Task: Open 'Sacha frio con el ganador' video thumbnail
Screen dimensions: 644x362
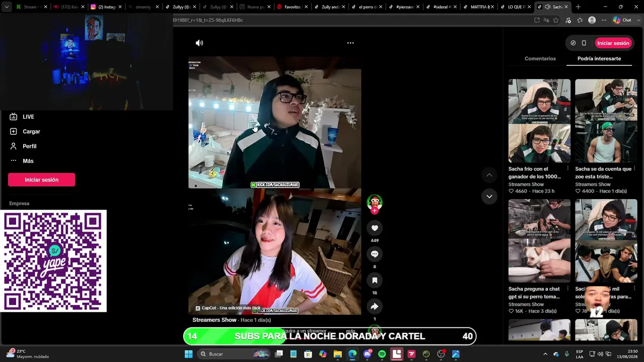Action: pos(539,121)
